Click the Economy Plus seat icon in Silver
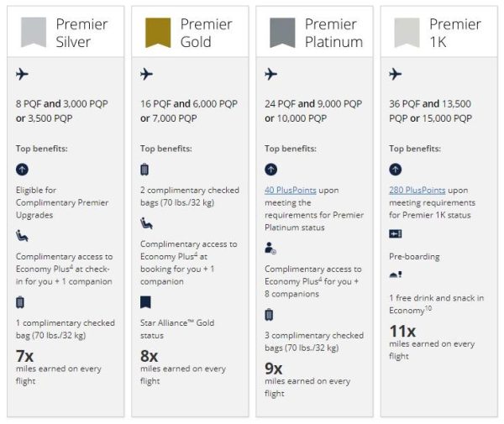The image size is (504, 424). point(23,236)
